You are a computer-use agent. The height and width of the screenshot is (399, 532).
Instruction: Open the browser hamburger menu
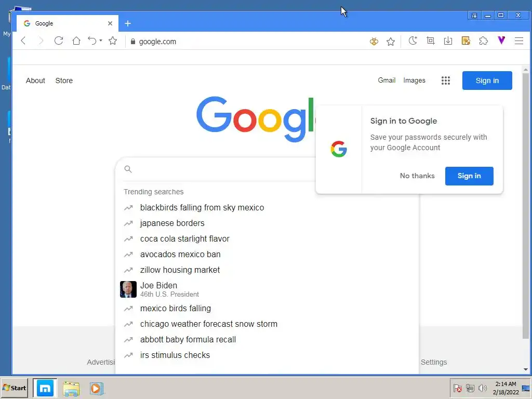[519, 41]
